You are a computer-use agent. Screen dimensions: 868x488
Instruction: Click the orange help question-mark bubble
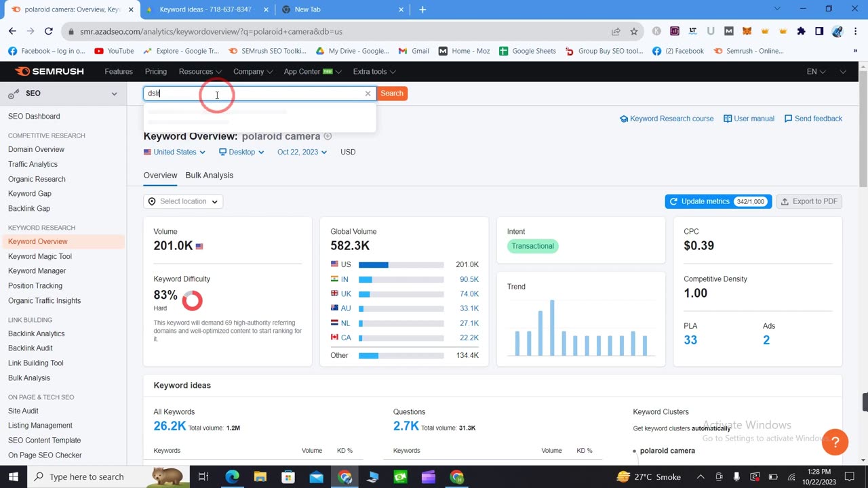(x=835, y=442)
